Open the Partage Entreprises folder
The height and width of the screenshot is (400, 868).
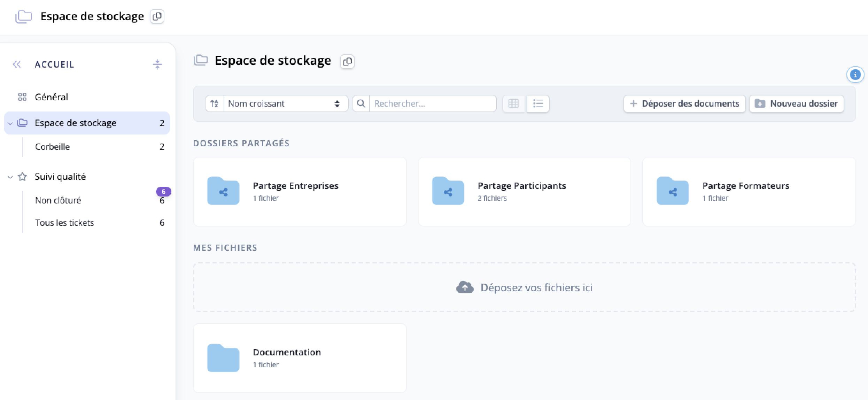[x=300, y=192]
